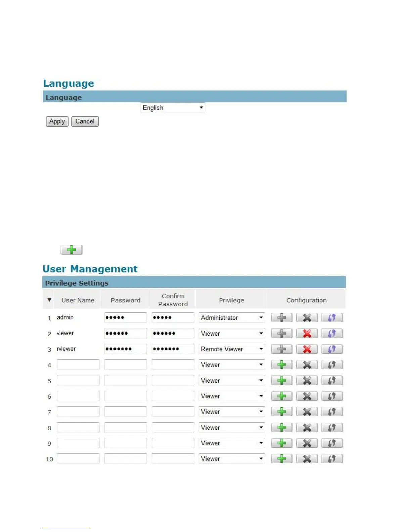411x532 pixels.
Task: Open privilege dropdown in row 8
Action: [232, 428]
